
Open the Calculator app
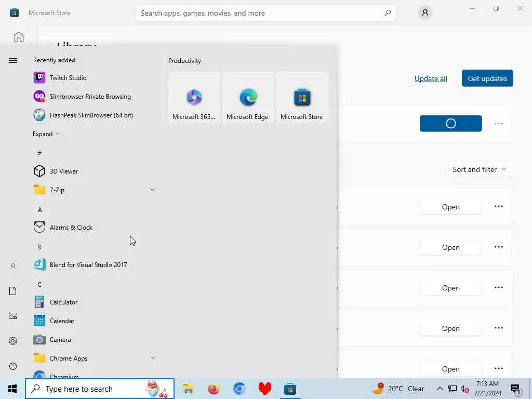(95, 302)
